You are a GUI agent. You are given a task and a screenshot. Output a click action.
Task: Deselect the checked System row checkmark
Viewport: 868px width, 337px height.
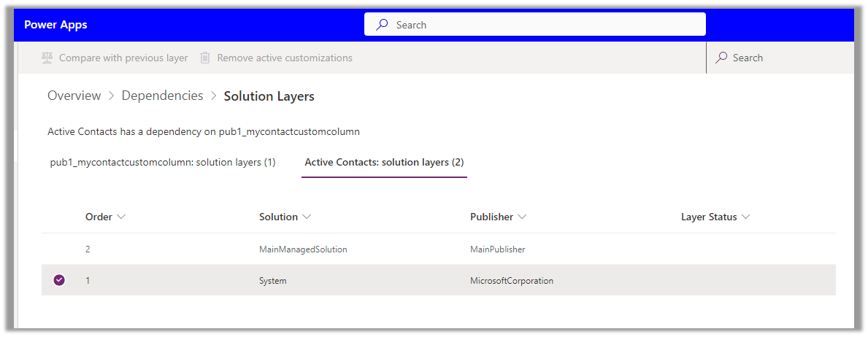(x=59, y=280)
